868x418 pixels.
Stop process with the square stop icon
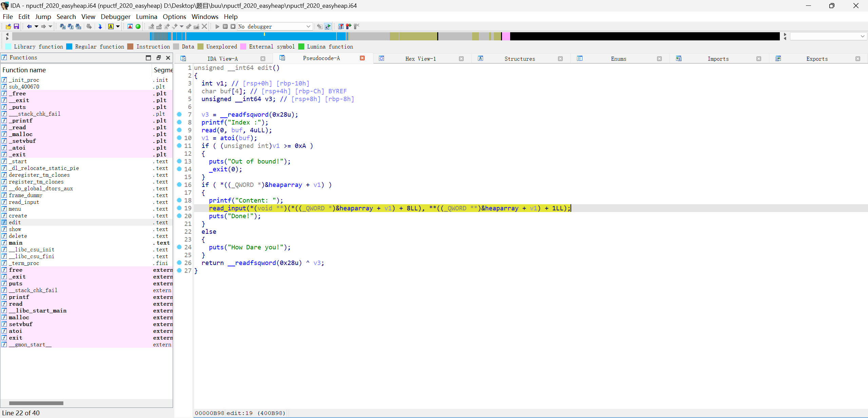[x=233, y=26]
